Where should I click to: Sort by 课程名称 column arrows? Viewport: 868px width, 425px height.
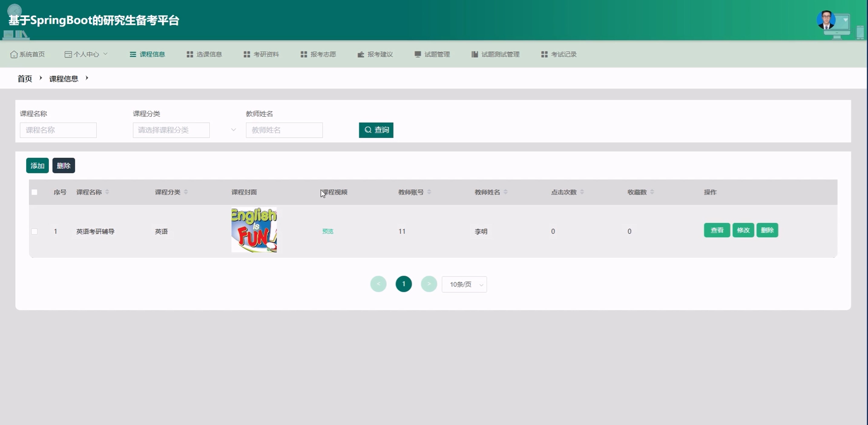pyautogui.click(x=107, y=192)
